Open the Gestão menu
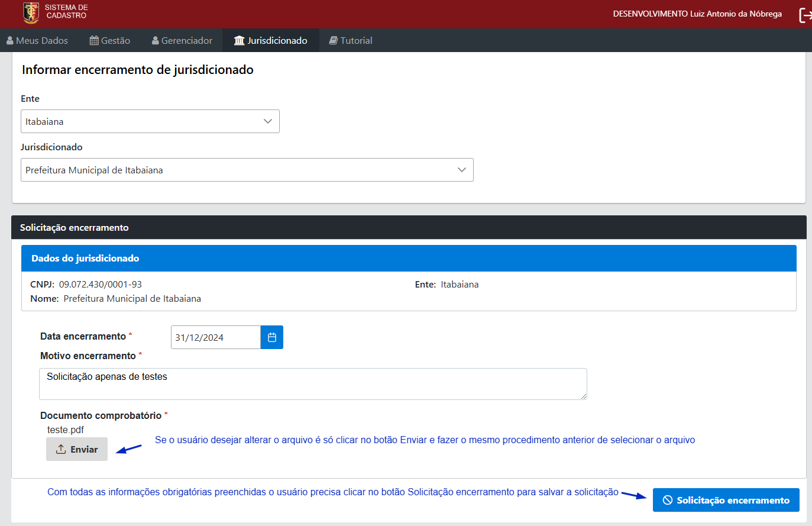The image size is (812, 526). 110,40
